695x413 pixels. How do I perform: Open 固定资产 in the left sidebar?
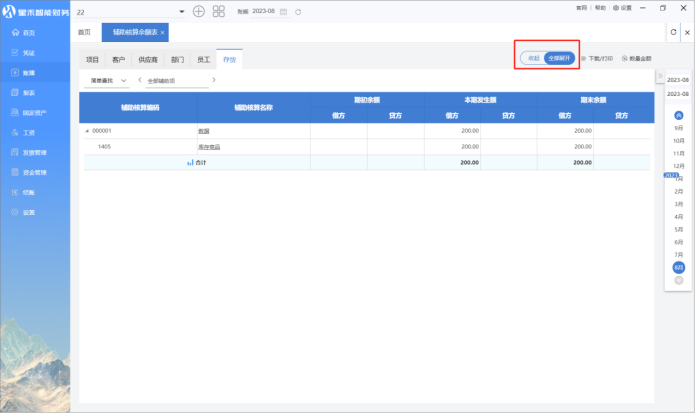[x=34, y=112]
